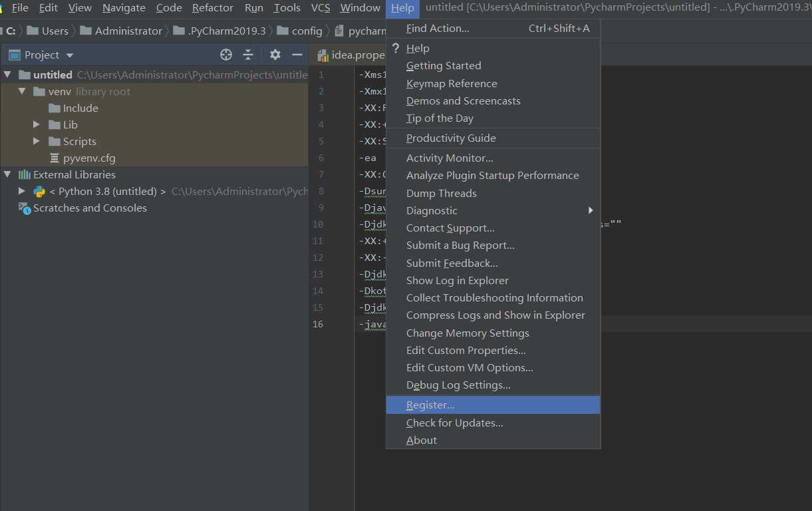Switch to the idea.properties editor tab
Viewport: 812px width, 511px height.
(x=350, y=55)
